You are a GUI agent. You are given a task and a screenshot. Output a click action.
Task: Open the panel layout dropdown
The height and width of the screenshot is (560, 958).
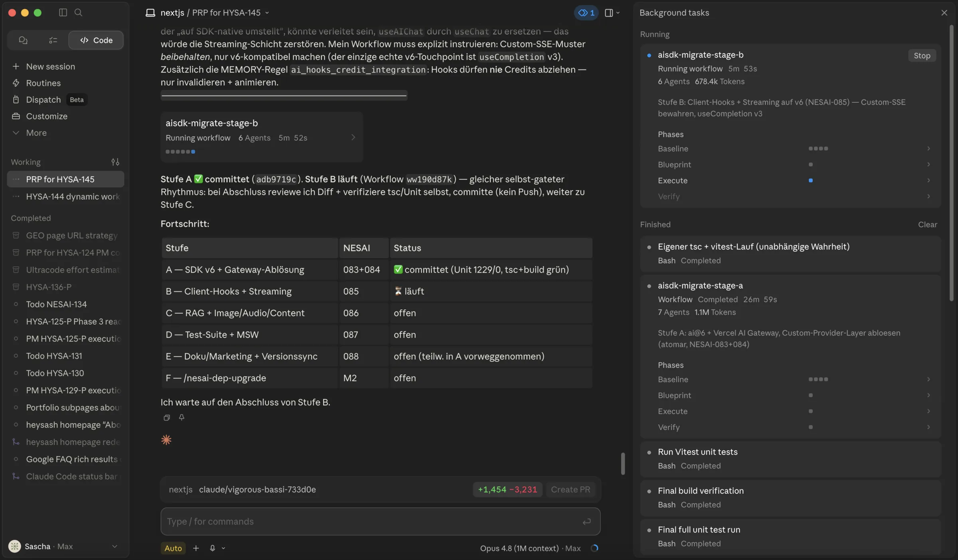[x=612, y=13]
